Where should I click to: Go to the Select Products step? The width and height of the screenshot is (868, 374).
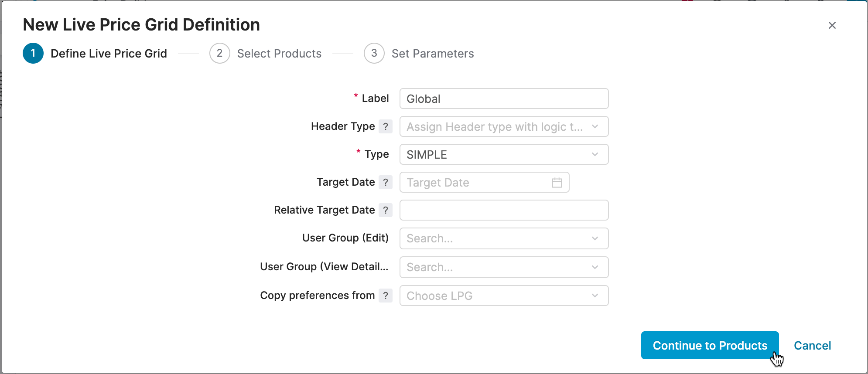279,54
